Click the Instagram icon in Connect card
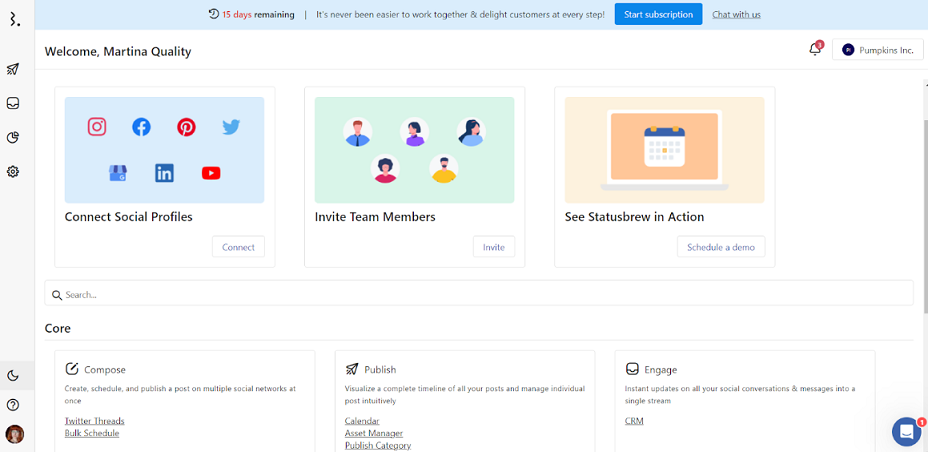This screenshot has height=452, width=928. click(x=97, y=127)
